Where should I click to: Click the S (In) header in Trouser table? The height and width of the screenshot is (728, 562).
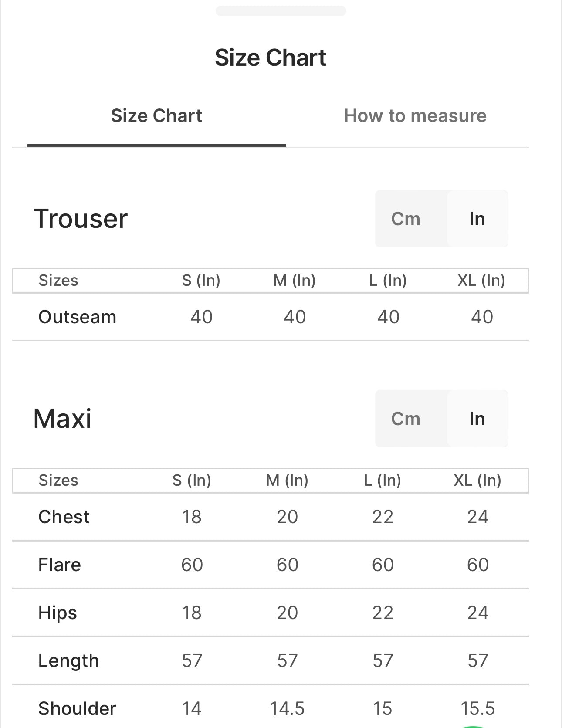coord(201,280)
